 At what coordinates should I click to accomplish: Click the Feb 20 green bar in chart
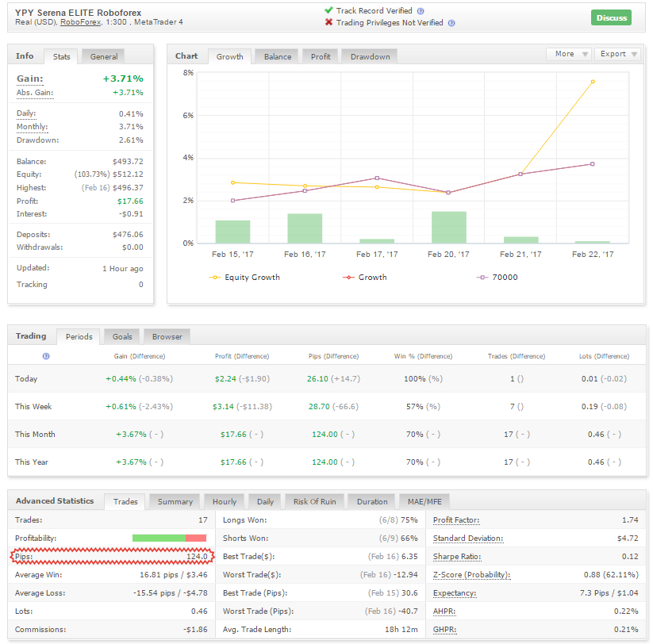coord(449,228)
